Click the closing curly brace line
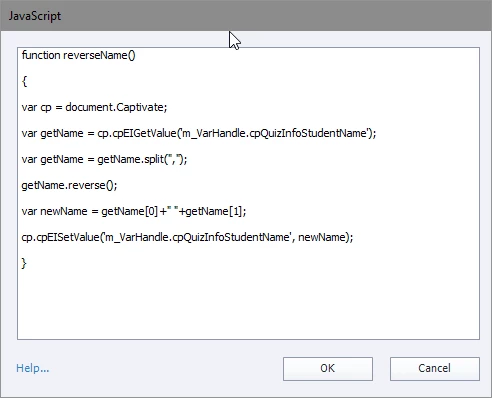492x398 pixels. coord(24,263)
